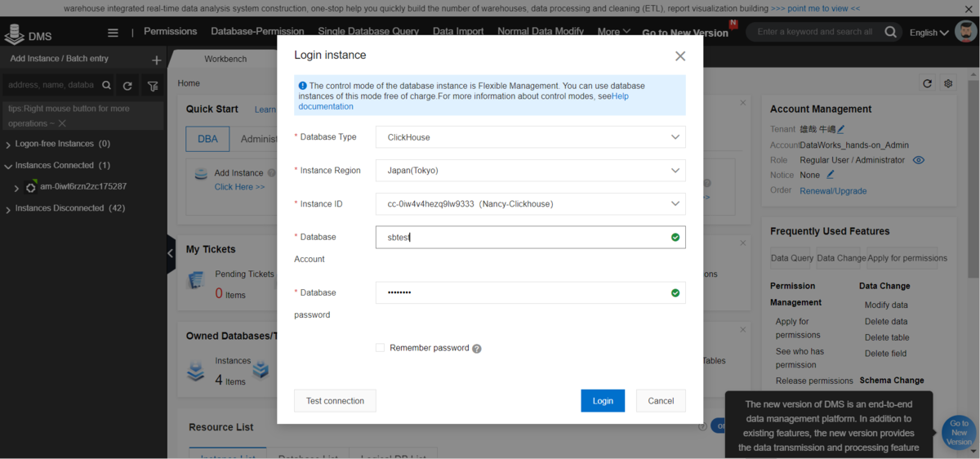Click the Pending Tickets icon
The image size is (980, 459).
[196, 280]
